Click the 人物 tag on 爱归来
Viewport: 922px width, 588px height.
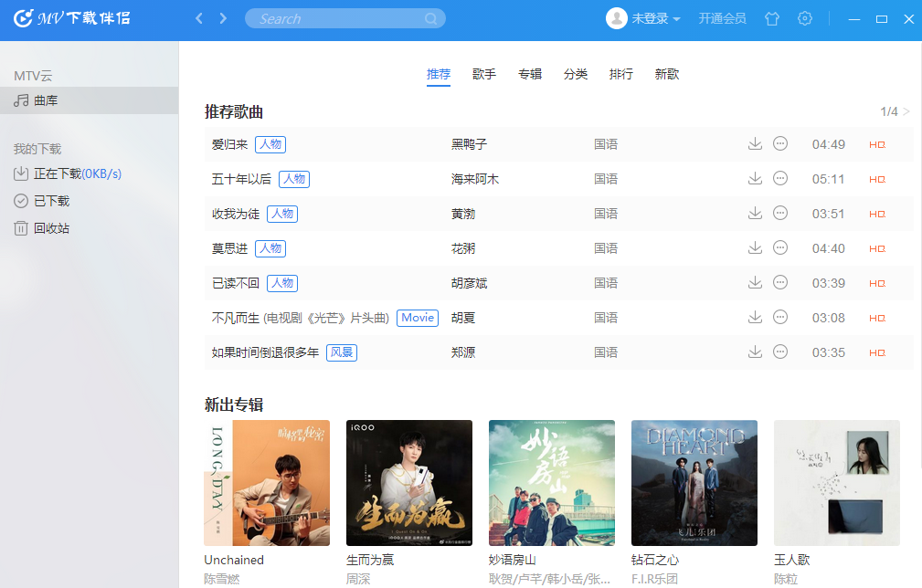[x=270, y=144]
